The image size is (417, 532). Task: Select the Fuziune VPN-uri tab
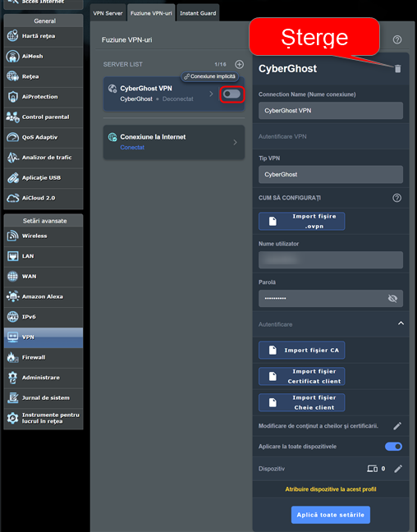[x=151, y=13]
